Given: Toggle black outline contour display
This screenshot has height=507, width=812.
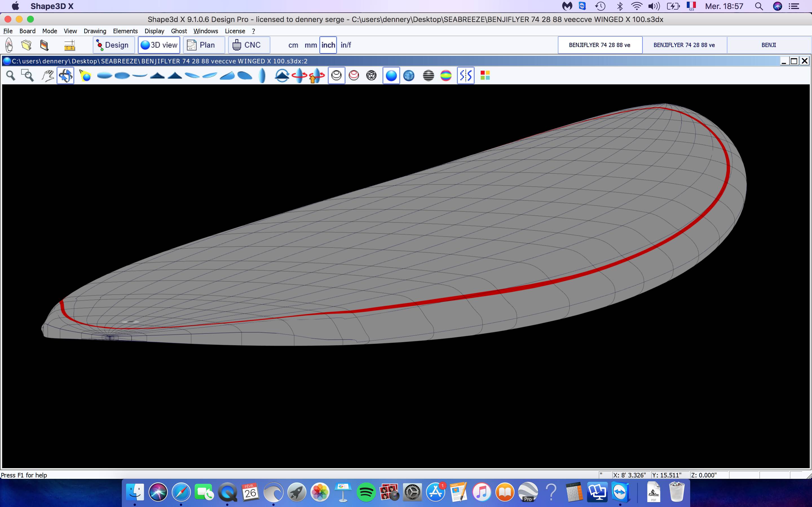Looking at the screenshot, I should coord(336,75).
